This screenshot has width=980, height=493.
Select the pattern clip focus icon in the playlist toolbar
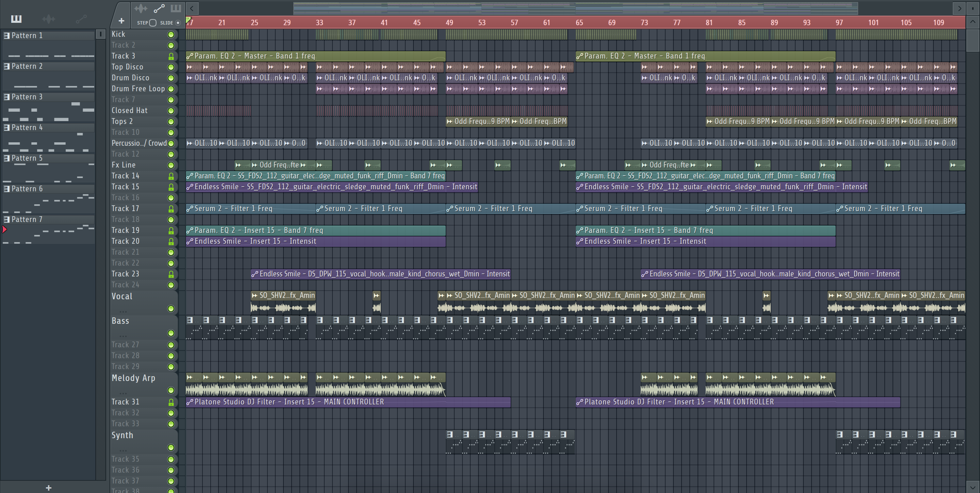[x=176, y=9]
